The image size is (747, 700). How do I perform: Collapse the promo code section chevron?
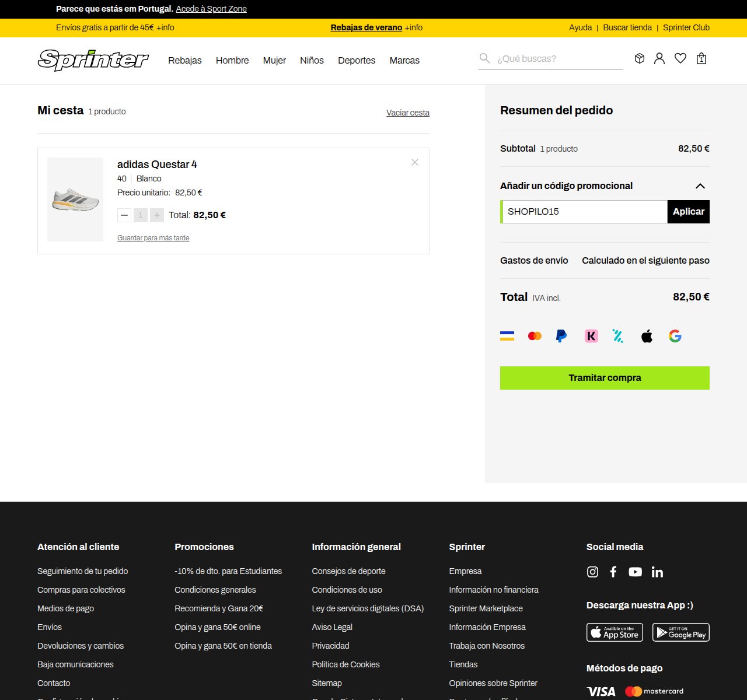pyautogui.click(x=700, y=186)
